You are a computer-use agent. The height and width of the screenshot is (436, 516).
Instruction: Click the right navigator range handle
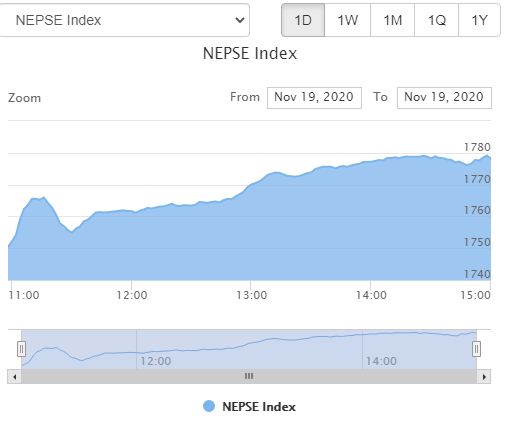pyautogui.click(x=476, y=349)
